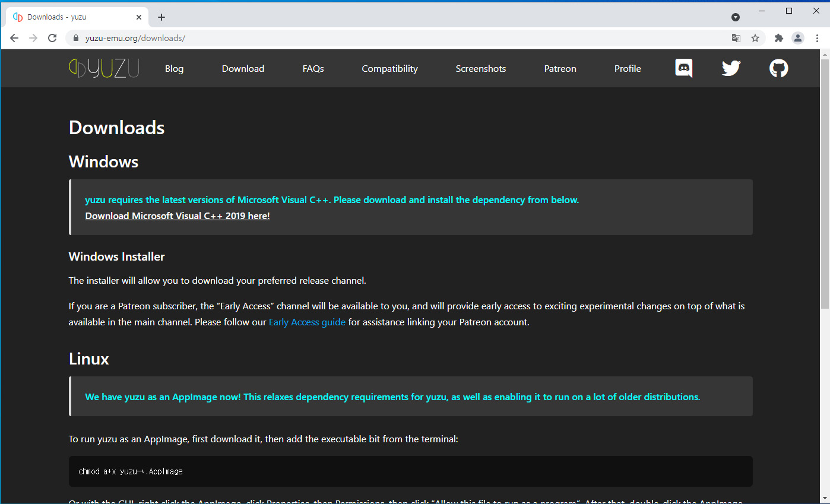
Task: Open the Patreon menu item
Action: 560,68
